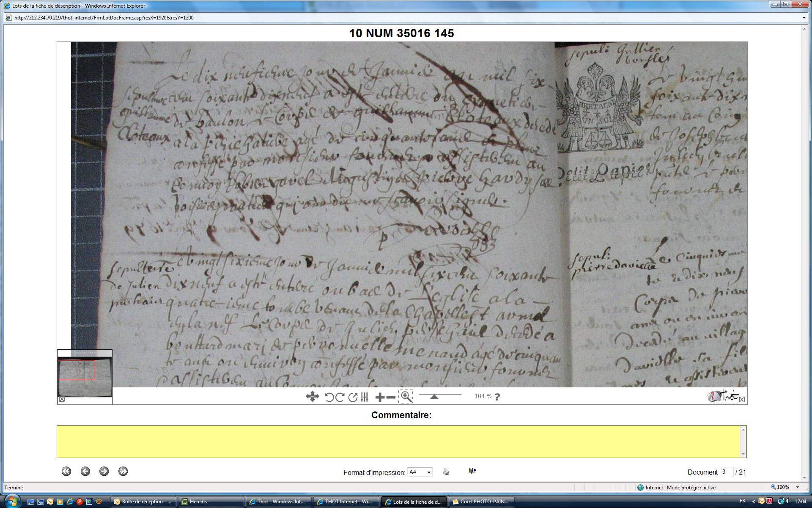This screenshot has height=508, width=812.
Task: Jump to the last document
Action: 123,471
